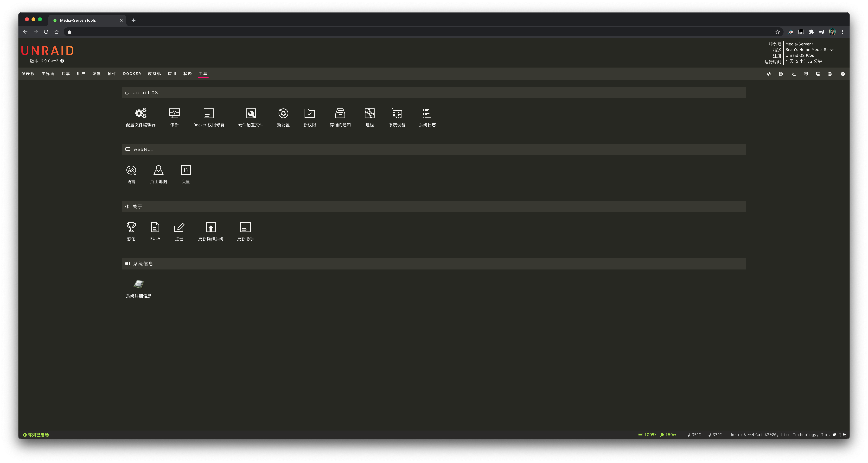
Task: Open 系统设备 System Devices
Action: [x=397, y=113]
